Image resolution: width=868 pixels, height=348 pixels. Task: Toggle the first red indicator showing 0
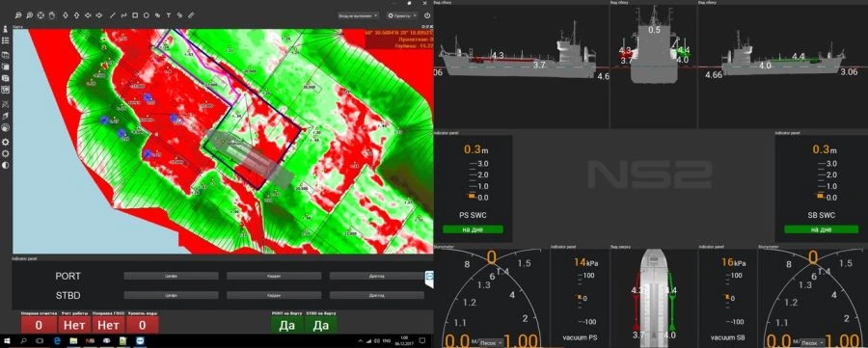(39, 325)
